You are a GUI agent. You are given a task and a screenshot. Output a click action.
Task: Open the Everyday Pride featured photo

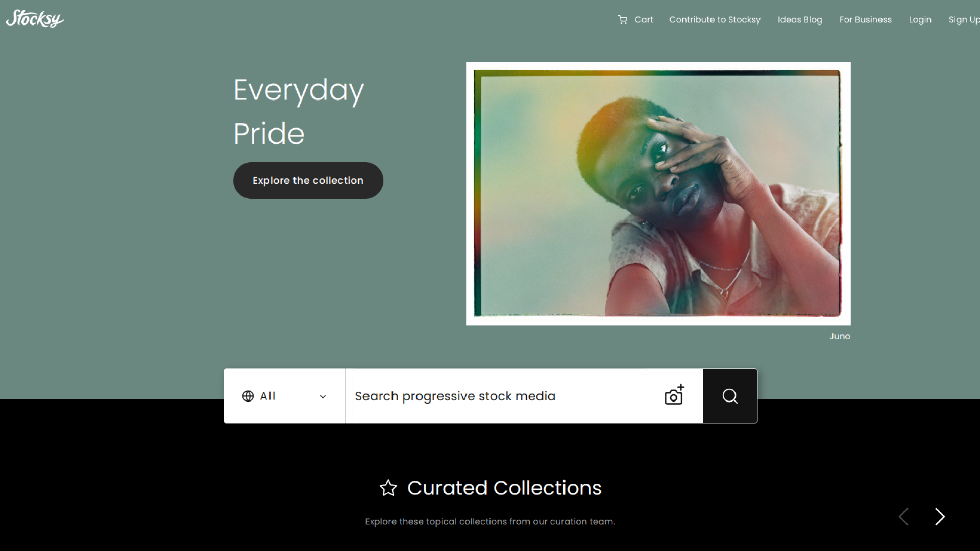pos(658,194)
